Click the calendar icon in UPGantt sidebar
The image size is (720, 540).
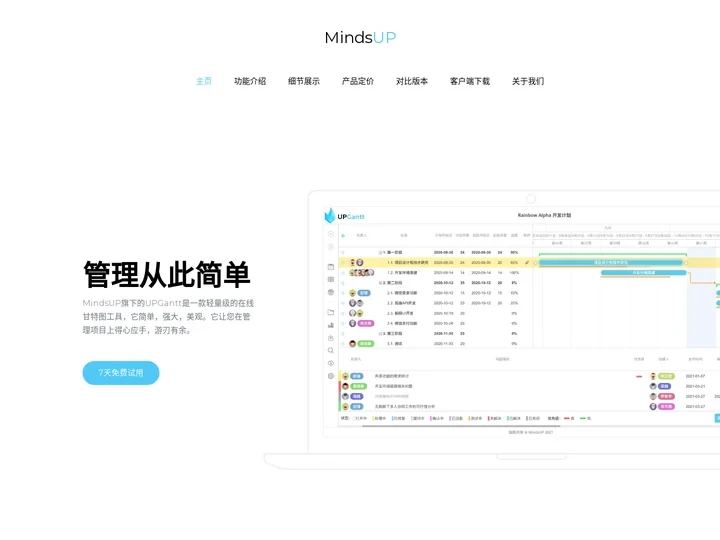(x=331, y=267)
